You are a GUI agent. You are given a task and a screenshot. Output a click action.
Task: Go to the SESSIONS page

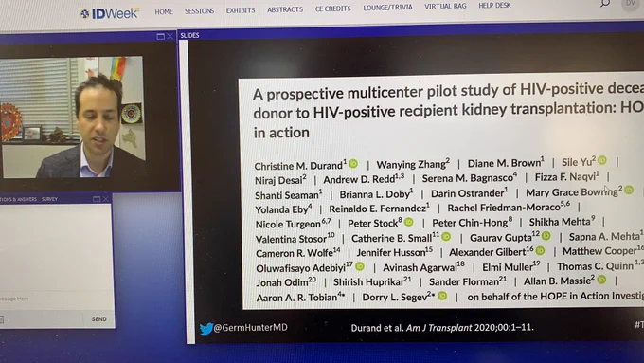coord(199,11)
